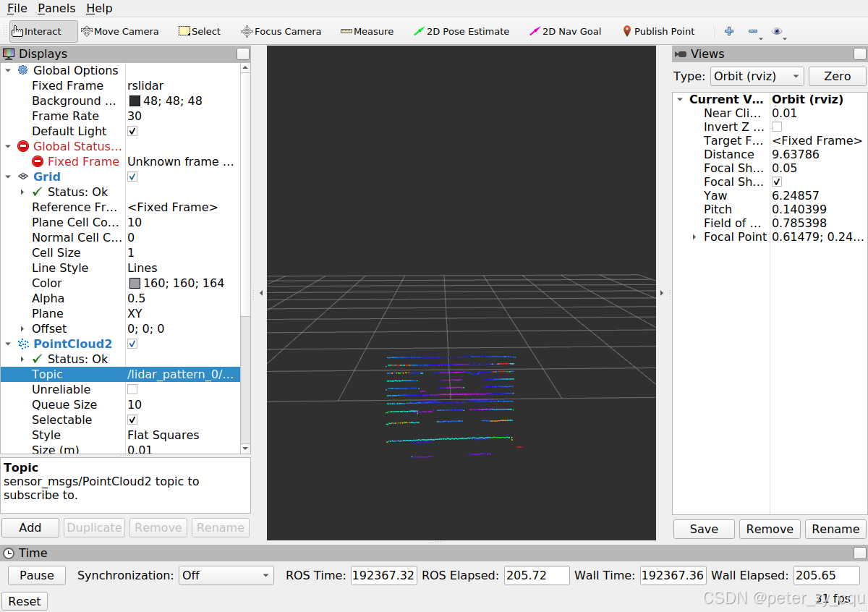This screenshot has height=612, width=868.
Task: Open the File menu
Action: tap(16, 8)
